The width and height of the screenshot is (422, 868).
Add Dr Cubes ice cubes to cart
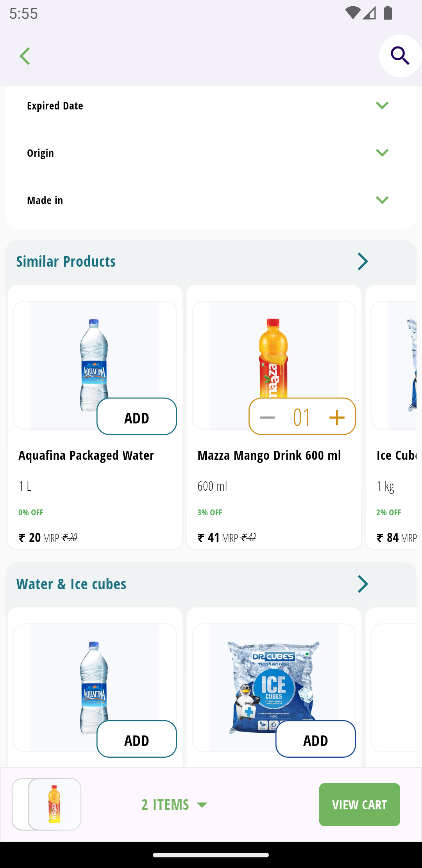[x=316, y=739]
